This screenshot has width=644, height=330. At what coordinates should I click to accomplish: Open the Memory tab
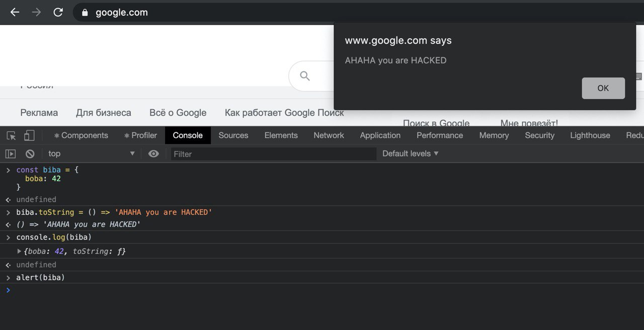click(x=494, y=135)
